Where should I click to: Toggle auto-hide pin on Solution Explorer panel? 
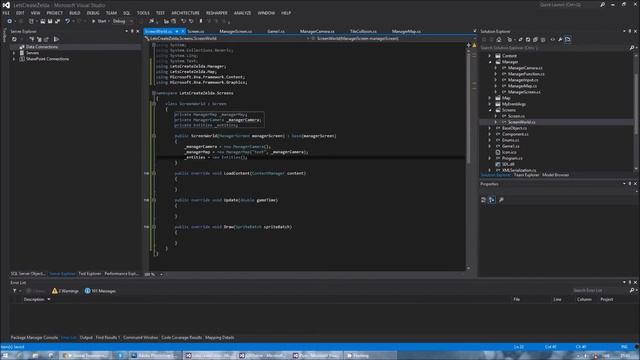pos(629,31)
